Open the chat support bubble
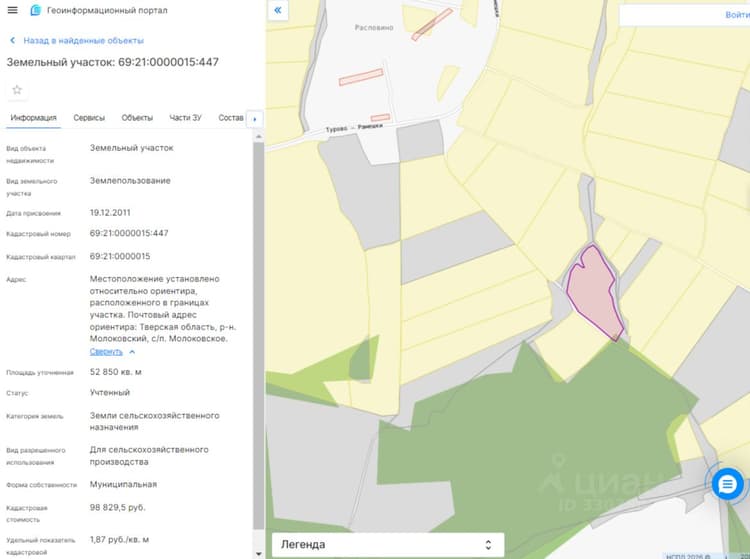This screenshot has width=750, height=559. pos(727,484)
